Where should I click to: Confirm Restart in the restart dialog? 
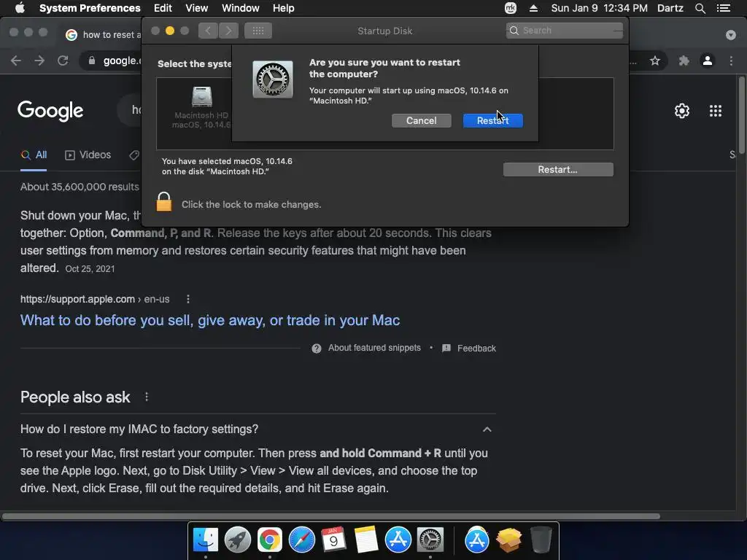pyautogui.click(x=492, y=120)
